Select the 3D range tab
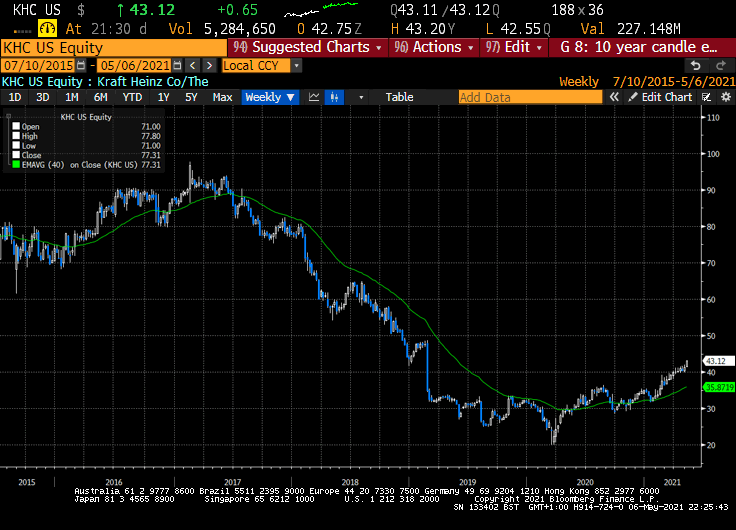736x530 pixels. coord(43,97)
